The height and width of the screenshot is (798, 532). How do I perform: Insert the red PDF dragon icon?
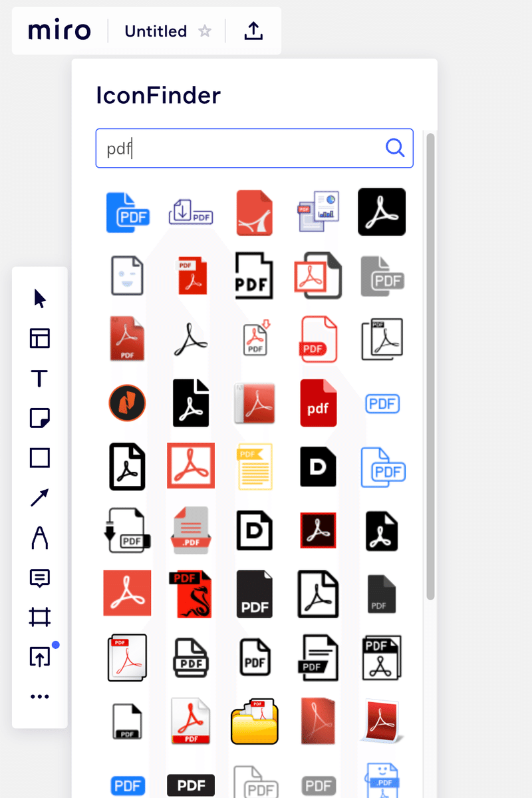(190, 594)
